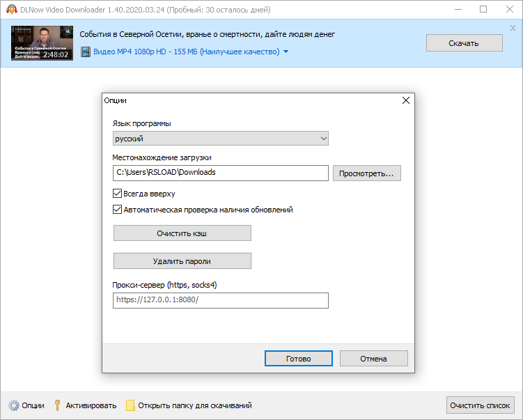Maximize the DLNow window
Viewport: 523px width, 420px height.
tap(483, 9)
